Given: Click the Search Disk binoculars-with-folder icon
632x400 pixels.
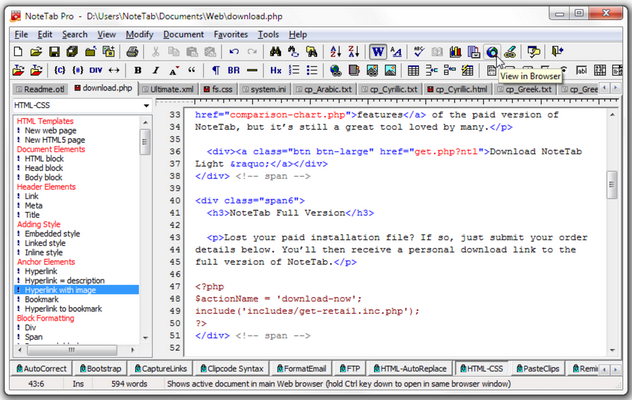Looking at the screenshot, I should click(x=312, y=52).
